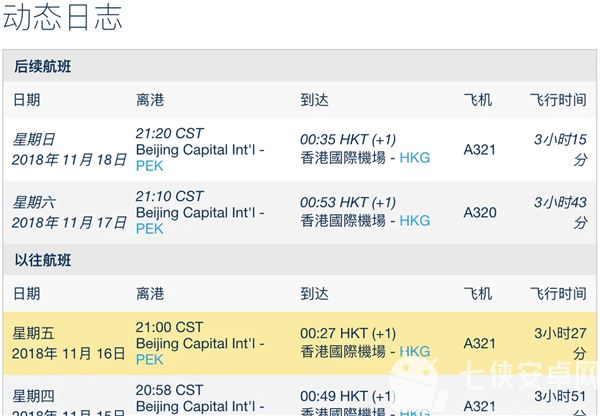600x416 pixels.
Task: Click 飞机 column header under 后续航班
Action: point(478,100)
